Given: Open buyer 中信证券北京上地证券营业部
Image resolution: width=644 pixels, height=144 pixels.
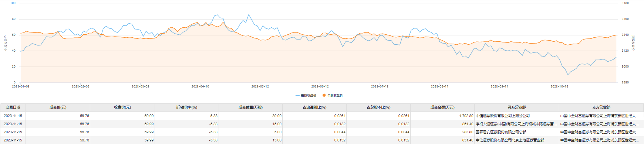Looking at the screenshot, I should point(510,140).
